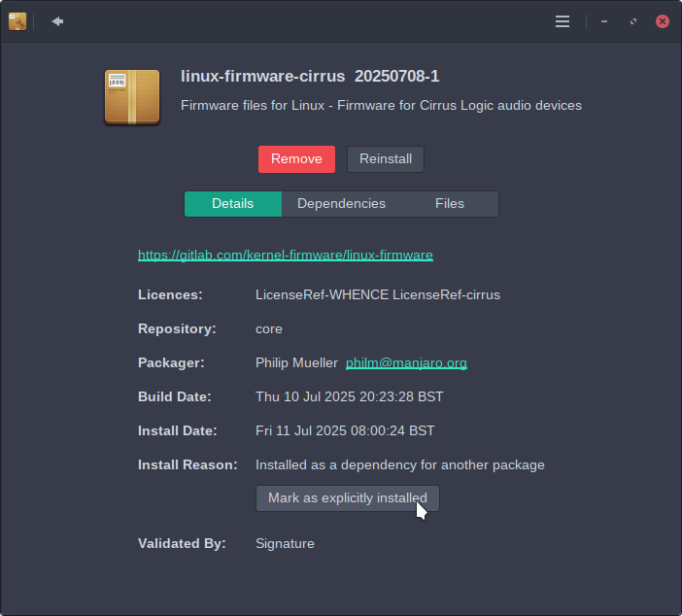Click the linux-firmware-cirrus package box icon
This screenshot has height=616, width=682.
132,97
